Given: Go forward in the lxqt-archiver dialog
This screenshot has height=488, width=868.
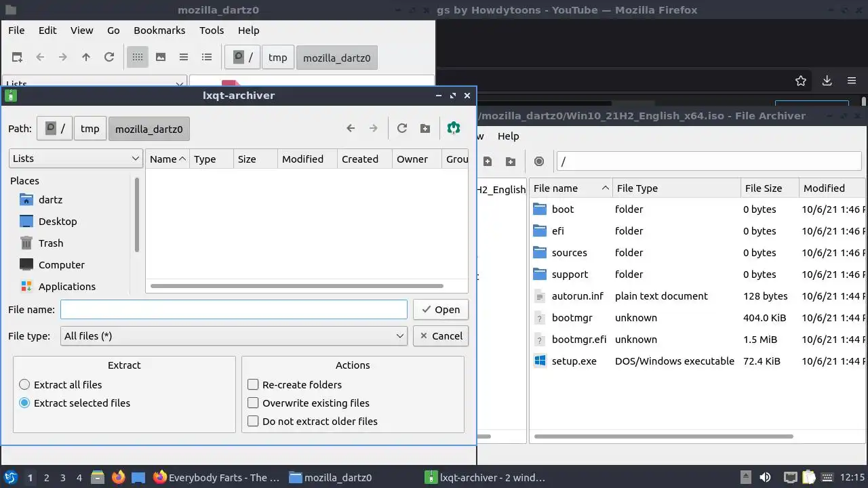Looking at the screenshot, I should (x=373, y=128).
